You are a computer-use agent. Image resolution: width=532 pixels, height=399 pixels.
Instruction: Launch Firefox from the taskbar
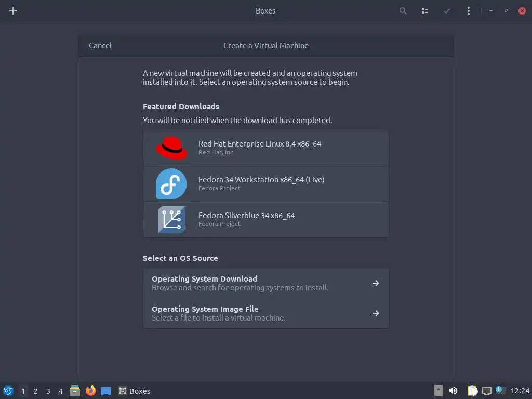90,391
